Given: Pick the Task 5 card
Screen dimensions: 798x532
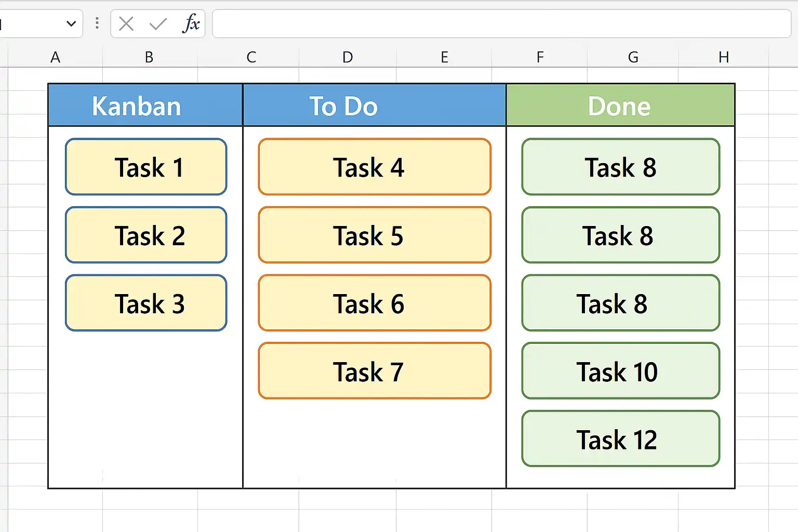Looking at the screenshot, I should coord(374,235).
